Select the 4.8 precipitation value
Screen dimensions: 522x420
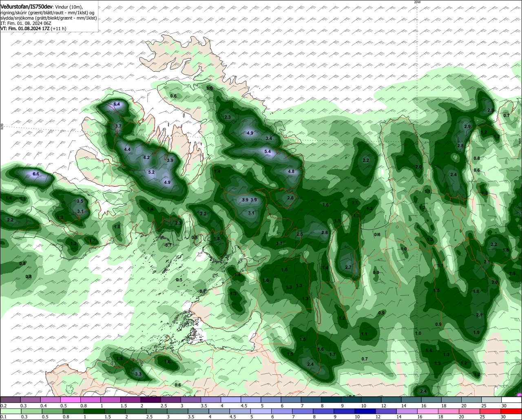pyautogui.click(x=291, y=172)
